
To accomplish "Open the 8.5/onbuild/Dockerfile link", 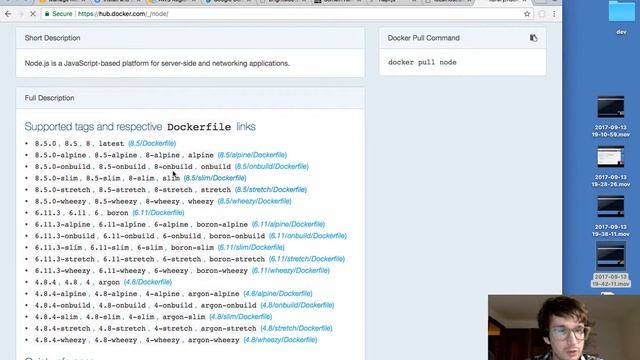I will click(272, 167).
